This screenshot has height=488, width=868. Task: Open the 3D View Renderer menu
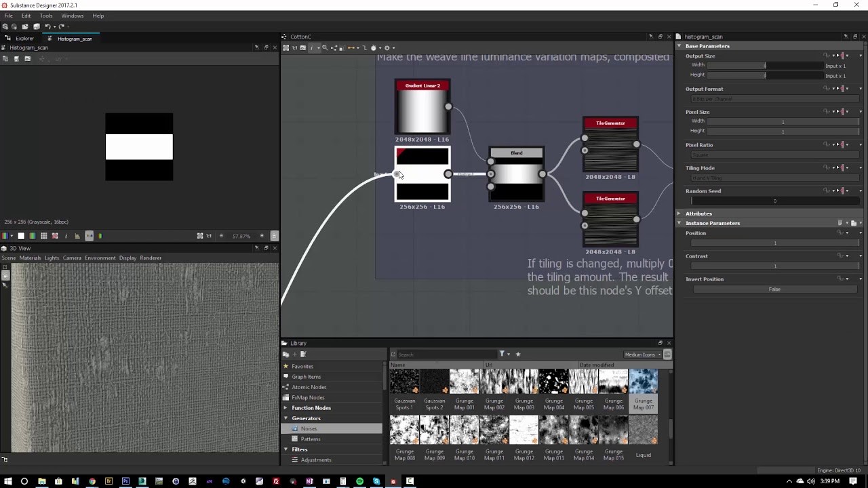[x=151, y=258]
